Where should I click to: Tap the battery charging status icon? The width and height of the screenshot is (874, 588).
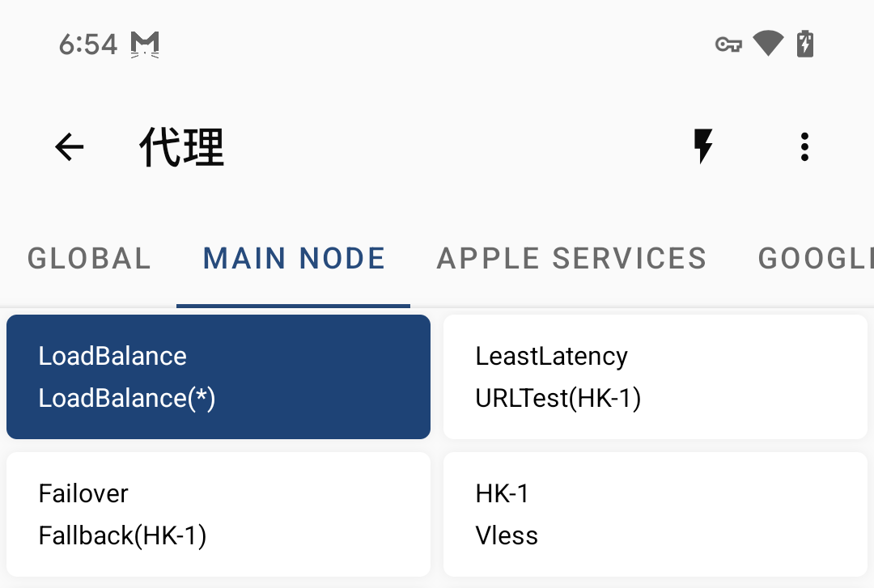click(x=805, y=44)
